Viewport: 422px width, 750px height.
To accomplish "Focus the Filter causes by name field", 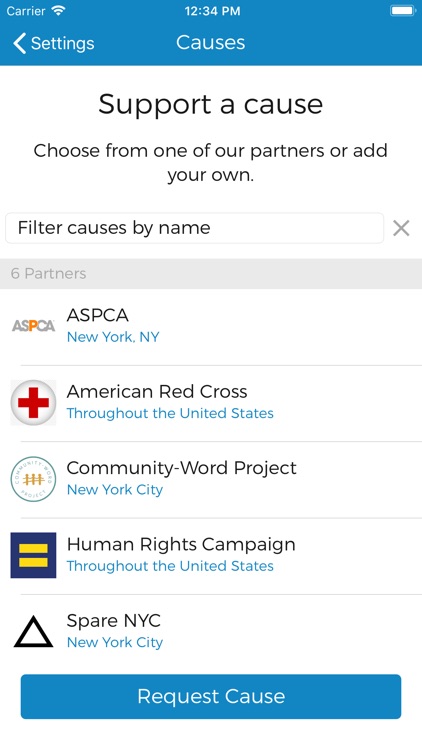I will pyautogui.click(x=194, y=228).
